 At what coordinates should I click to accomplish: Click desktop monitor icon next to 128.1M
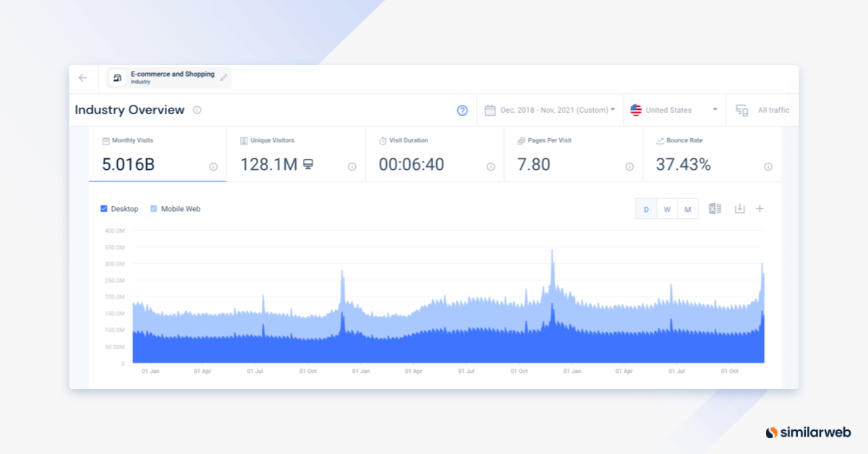point(308,165)
